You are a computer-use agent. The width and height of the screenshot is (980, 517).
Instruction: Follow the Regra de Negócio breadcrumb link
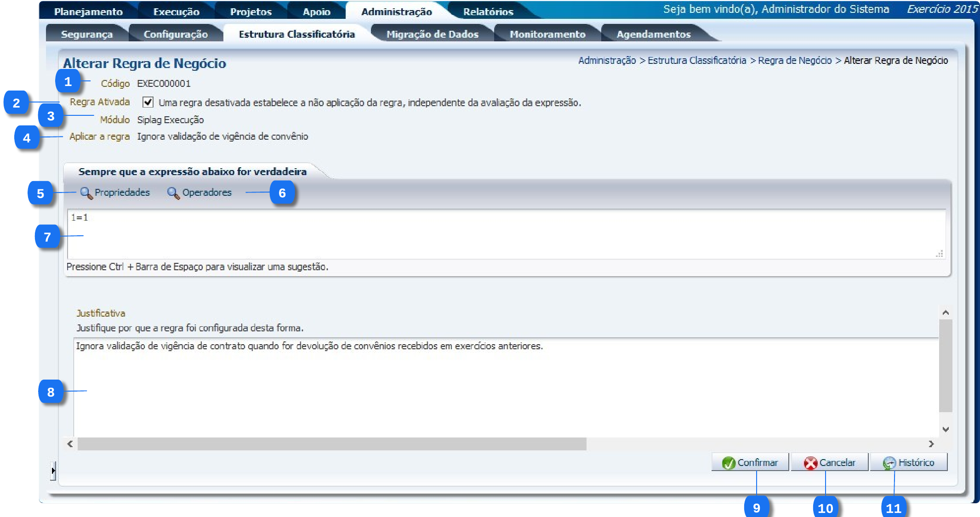pos(795,61)
